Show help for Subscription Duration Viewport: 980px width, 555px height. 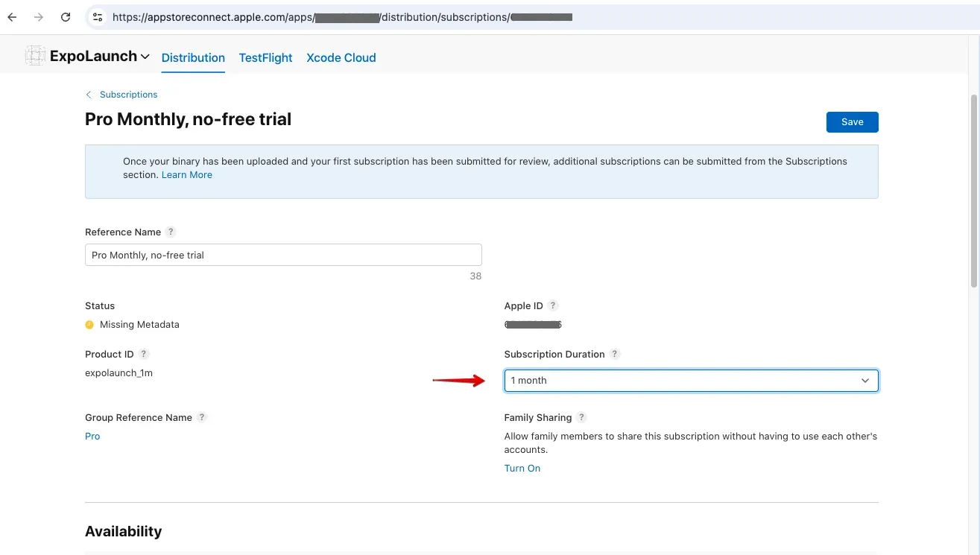pyautogui.click(x=615, y=354)
